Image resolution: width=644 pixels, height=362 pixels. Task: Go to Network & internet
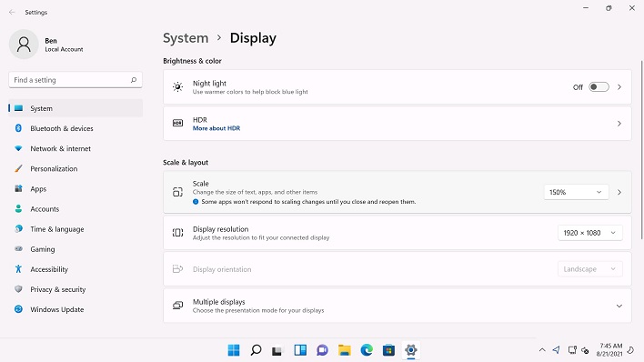[75, 149]
